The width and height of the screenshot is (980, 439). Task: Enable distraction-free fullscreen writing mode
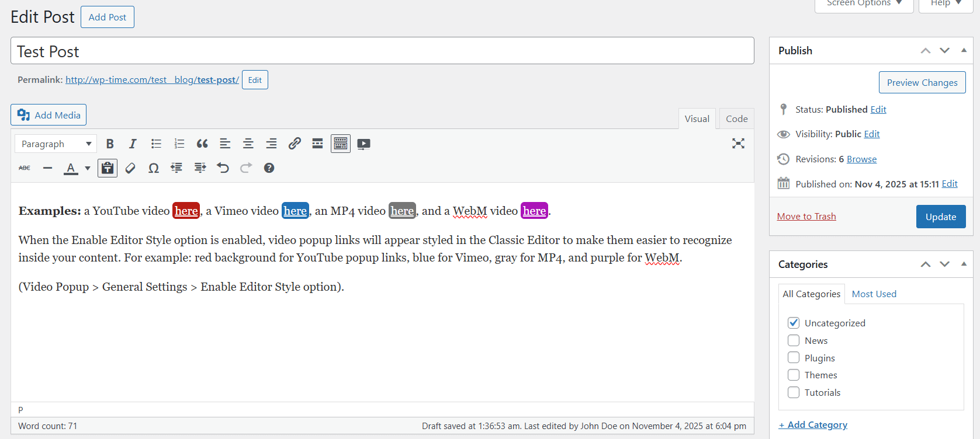[738, 144]
